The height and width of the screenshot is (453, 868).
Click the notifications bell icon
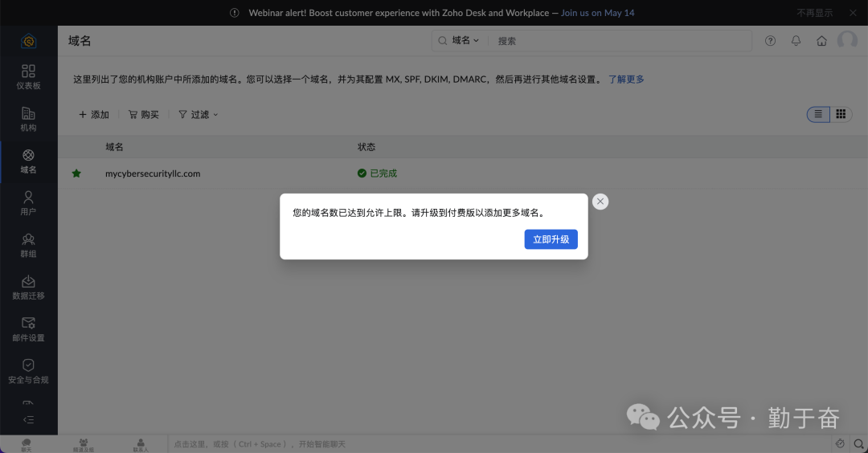point(796,41)
